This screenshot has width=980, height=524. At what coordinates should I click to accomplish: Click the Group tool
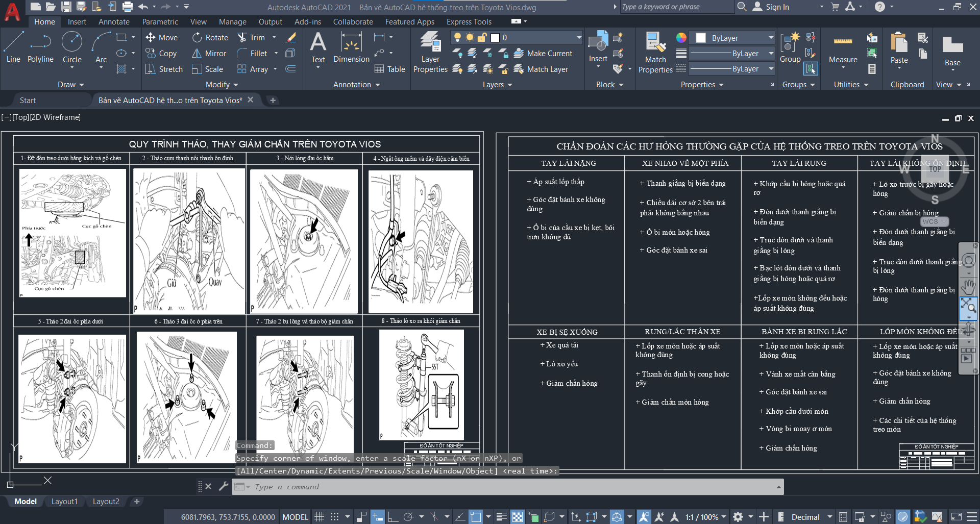pos(790,47)
